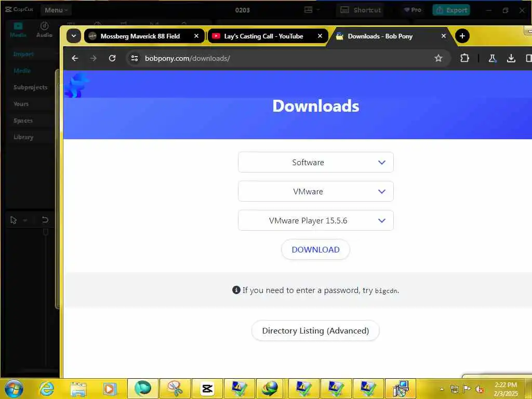532x399 pixels.
Task: Open Yours in the CapCut sidebar
Action: (x=21, y=104)
